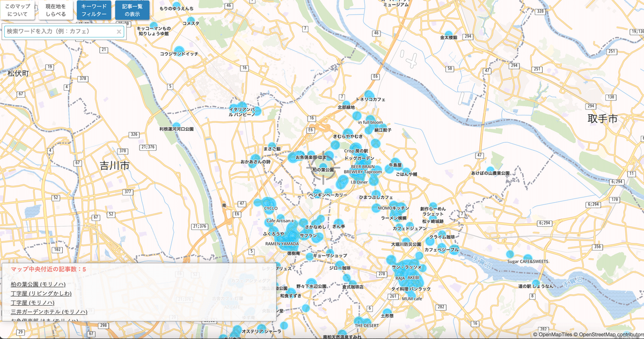Select the ひまつぶしカフェ map marker

[376, 194]
